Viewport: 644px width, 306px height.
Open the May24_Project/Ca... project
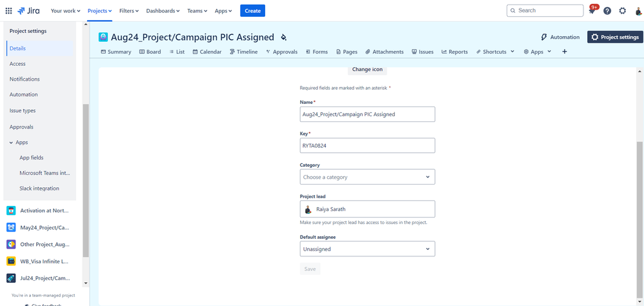(39, 227)
